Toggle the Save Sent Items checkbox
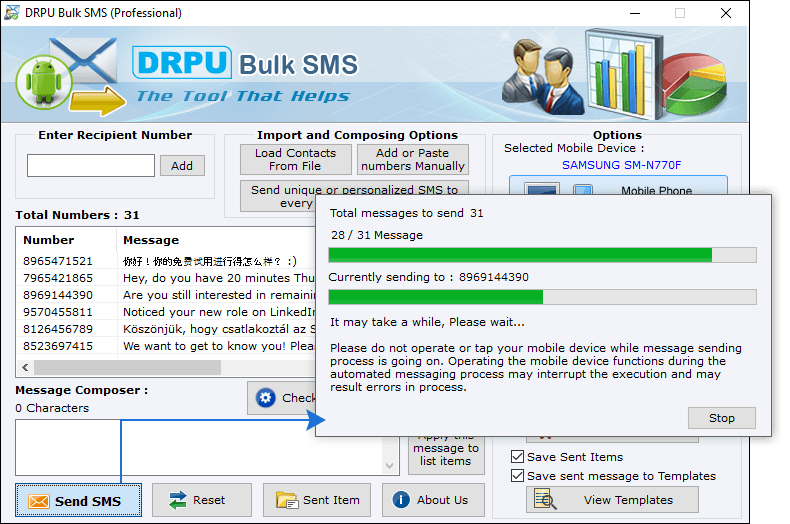Viewport: 790px width, 524px height. [517, 457]
